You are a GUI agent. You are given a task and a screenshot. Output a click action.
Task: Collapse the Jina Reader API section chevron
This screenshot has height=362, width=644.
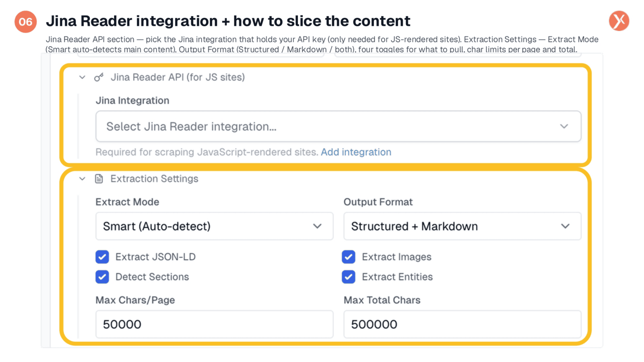coord(82,77)
